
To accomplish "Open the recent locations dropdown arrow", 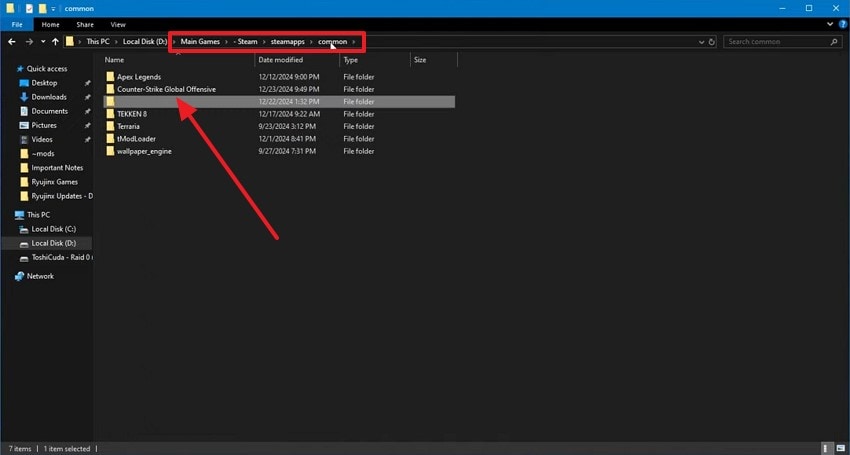I will point(43,42).
